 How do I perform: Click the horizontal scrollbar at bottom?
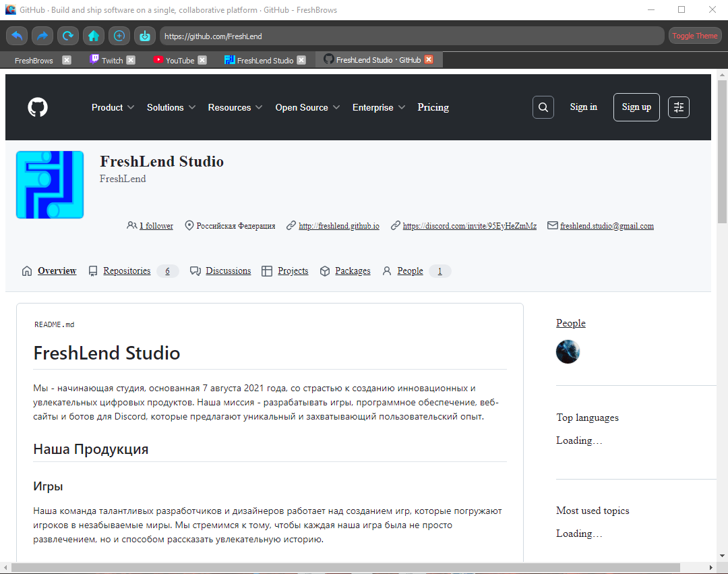[x=345, y=567]
